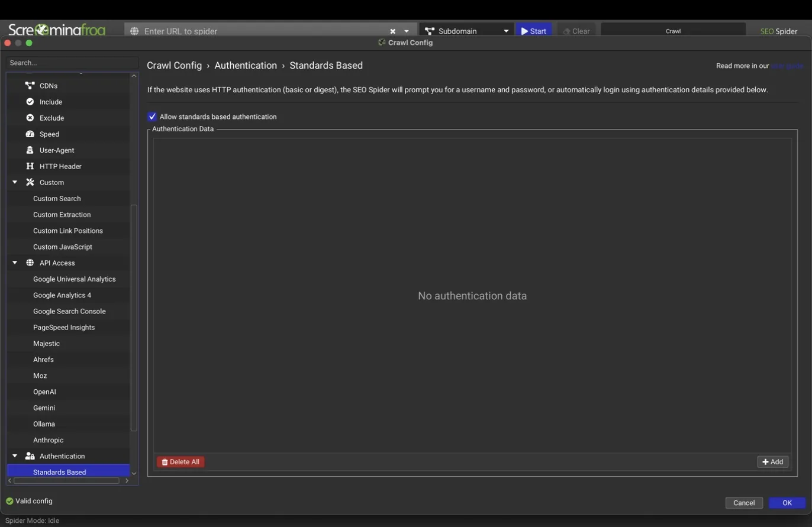Select Standards Based authentication item
The image size is (812, 527).
[68, 472]
